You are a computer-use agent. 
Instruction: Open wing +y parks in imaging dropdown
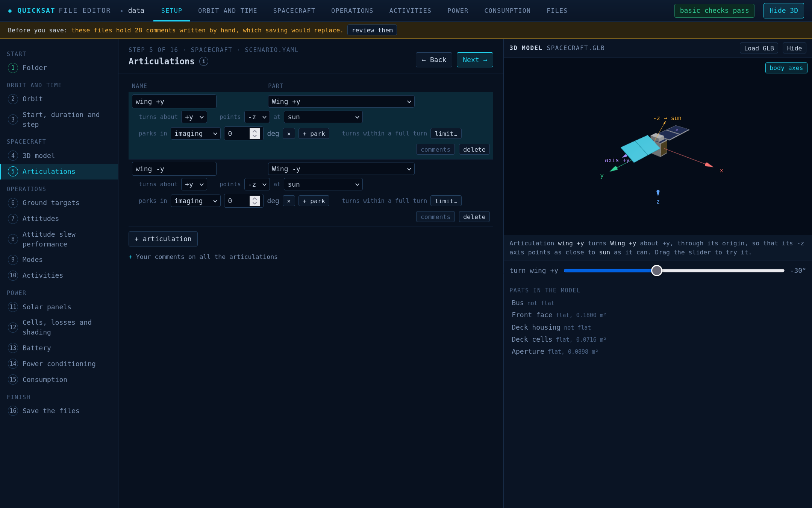(195, 134)
